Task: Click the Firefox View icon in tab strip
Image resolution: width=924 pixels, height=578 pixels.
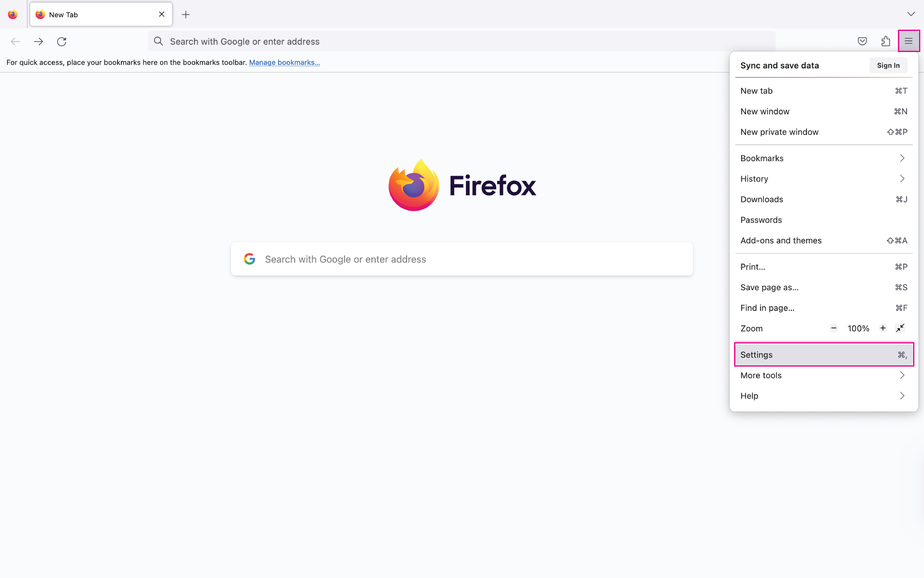Action: click(x=13, y=14)
